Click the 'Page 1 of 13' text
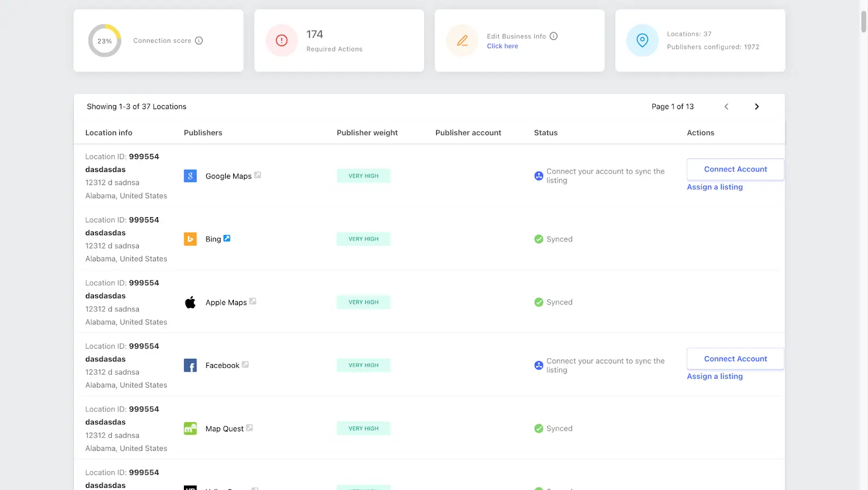This screenshot has height=490, width=868. (x=673, y=106)
